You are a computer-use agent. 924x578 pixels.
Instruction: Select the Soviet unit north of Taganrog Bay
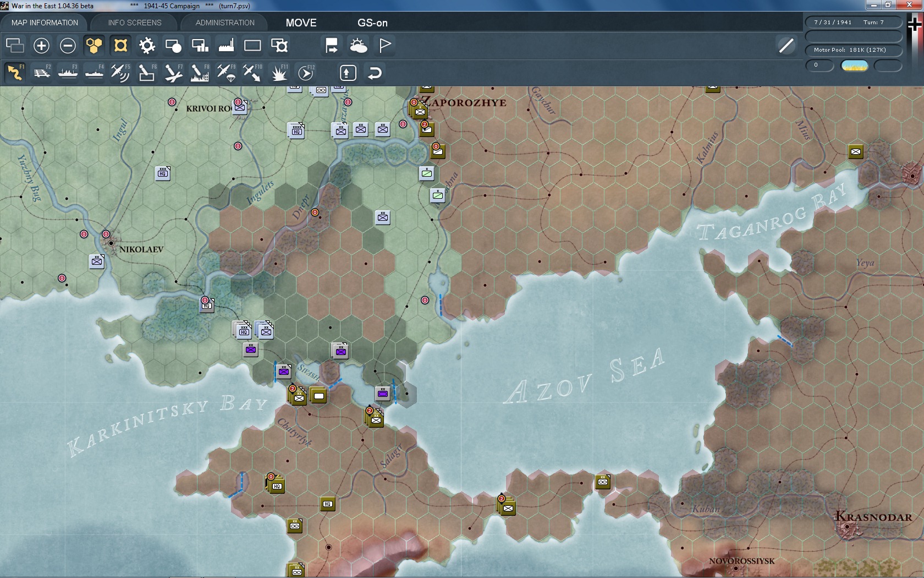[855, 152]
